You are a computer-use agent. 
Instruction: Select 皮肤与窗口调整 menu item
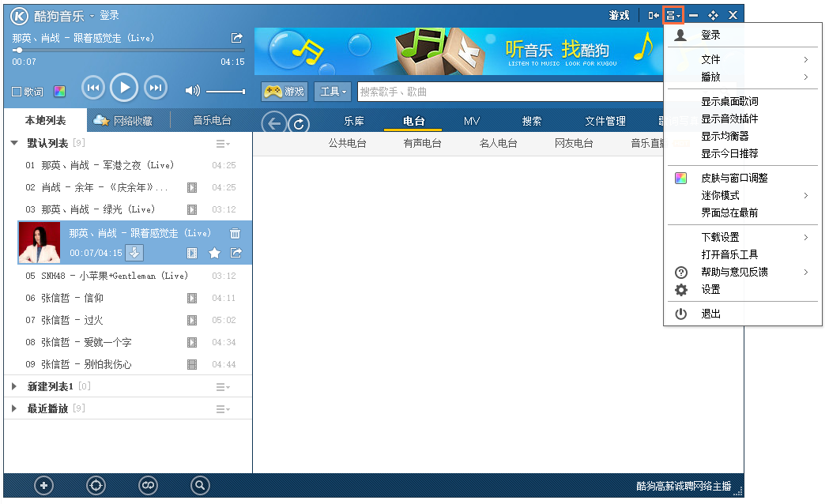(743, 178)
